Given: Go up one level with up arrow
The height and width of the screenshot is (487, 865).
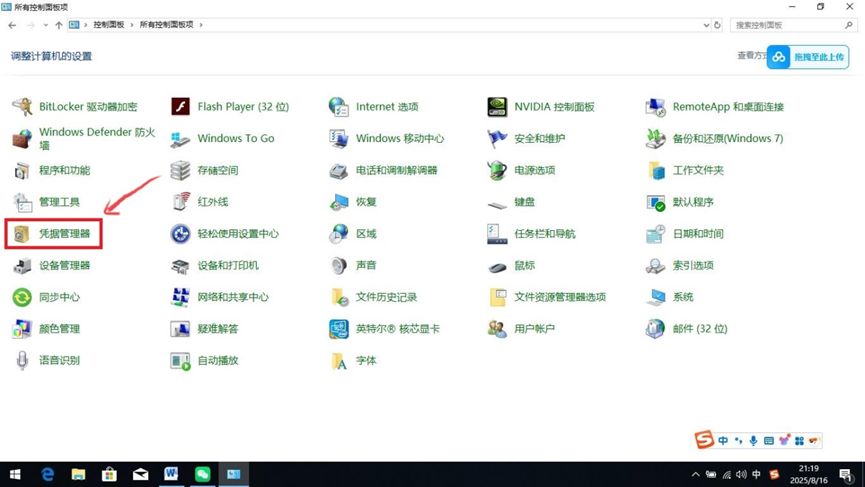Looking at the screenshot, I should click(58, 25).
